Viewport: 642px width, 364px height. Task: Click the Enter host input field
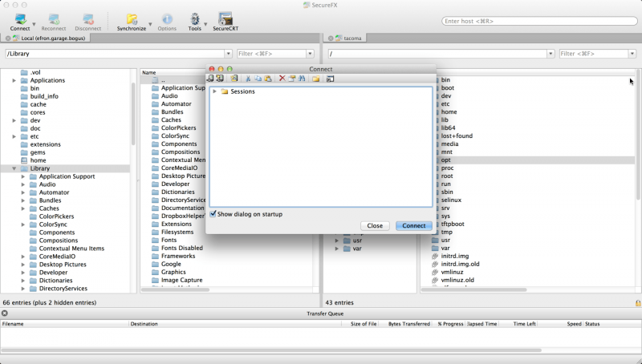pos(538,21)
